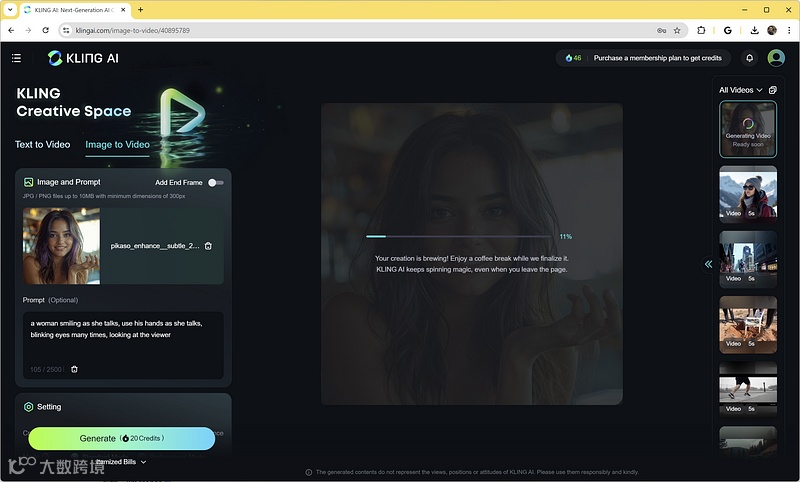Click Purchase a membership plan to get credits
800x482 pixels.
658,58
